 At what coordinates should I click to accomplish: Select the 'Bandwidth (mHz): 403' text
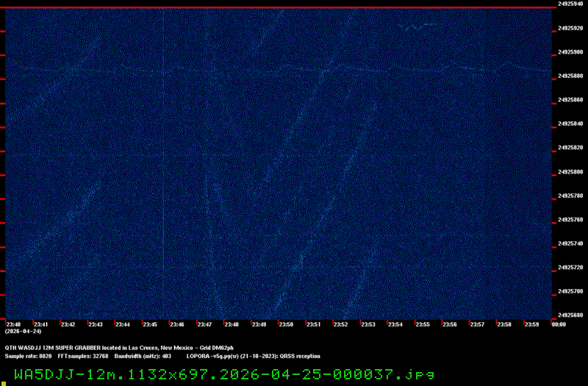click(143, 357)
